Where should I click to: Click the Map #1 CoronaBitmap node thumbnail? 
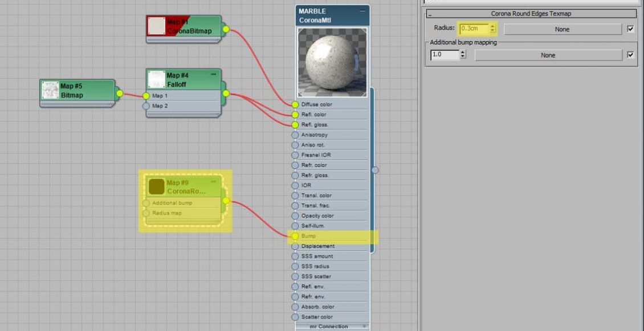tap(156, 26)
